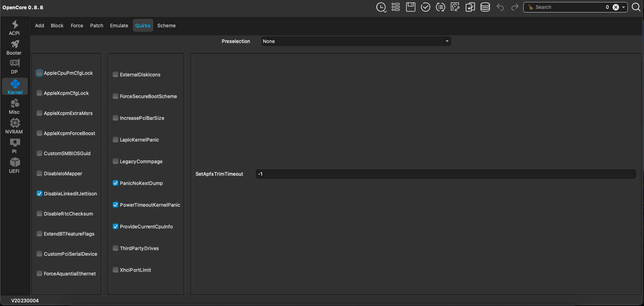
Task: Enable DisableRtcChecksum quirk
Action: [39, 214]
